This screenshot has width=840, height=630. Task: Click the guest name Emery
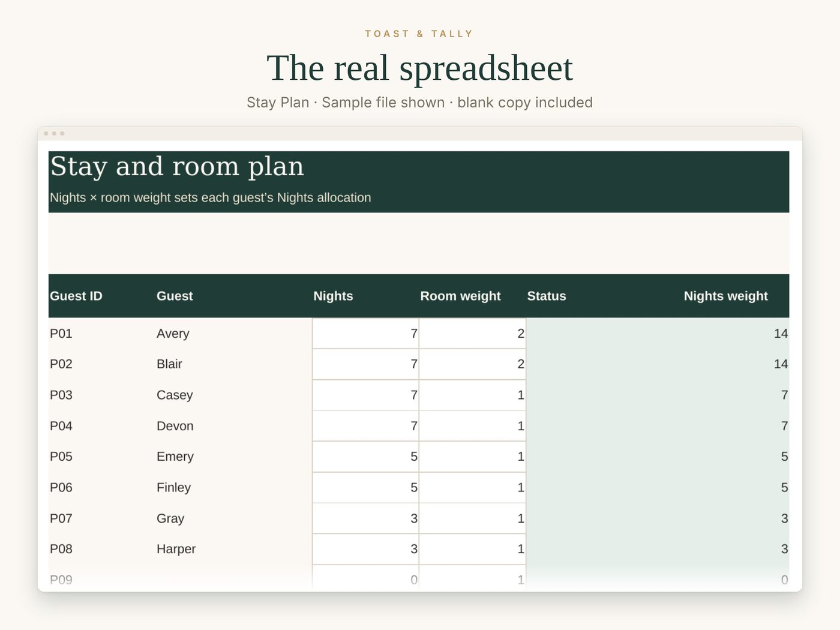(175, 457)
